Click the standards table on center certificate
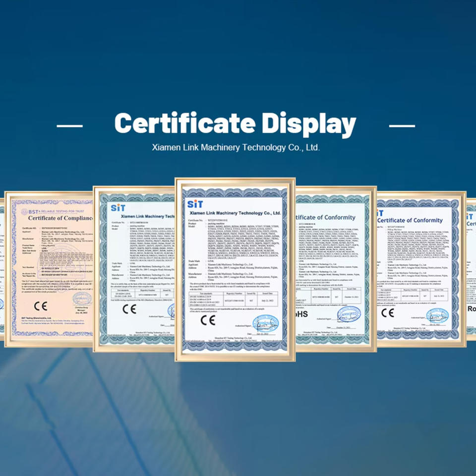 [x=234, y=299]
